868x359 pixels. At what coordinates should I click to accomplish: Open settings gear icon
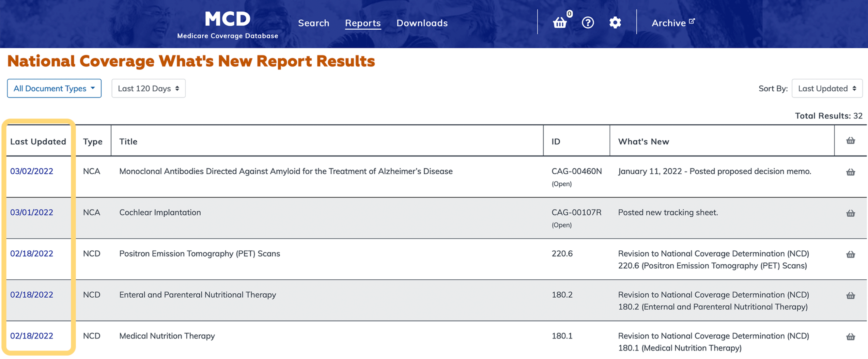615,23
